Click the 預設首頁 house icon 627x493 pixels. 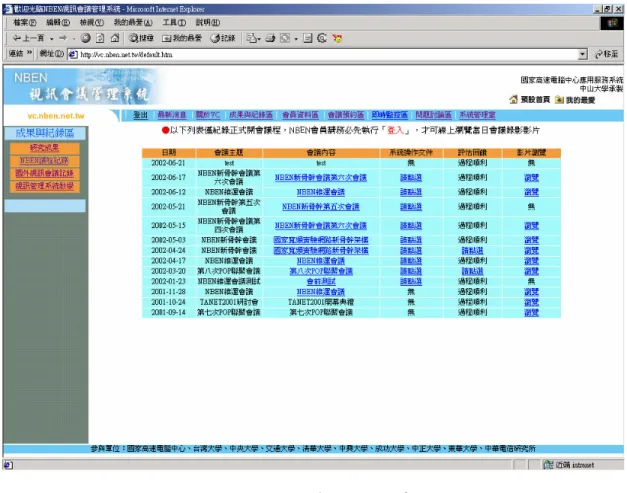pyautogui.click(x=513, y=100)
